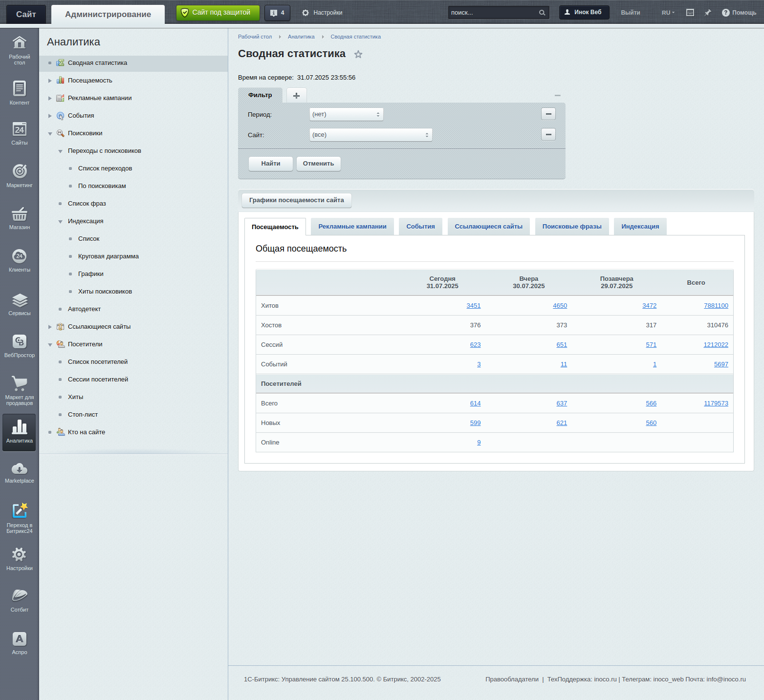The width and height of the screenshot is (764, 700).
Task: Click the Сотбит sidebar icon
Action: point(20,599)
